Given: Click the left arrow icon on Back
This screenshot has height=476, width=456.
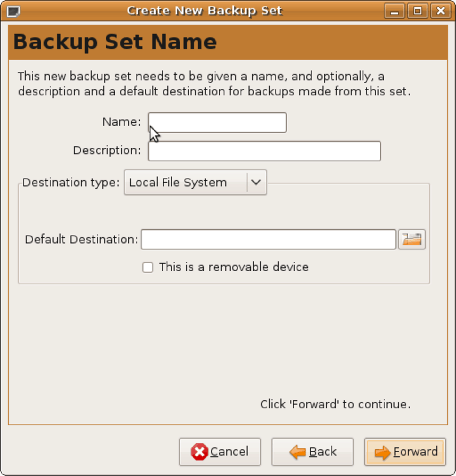Looking at the screenshot, I should coord(297,452).
